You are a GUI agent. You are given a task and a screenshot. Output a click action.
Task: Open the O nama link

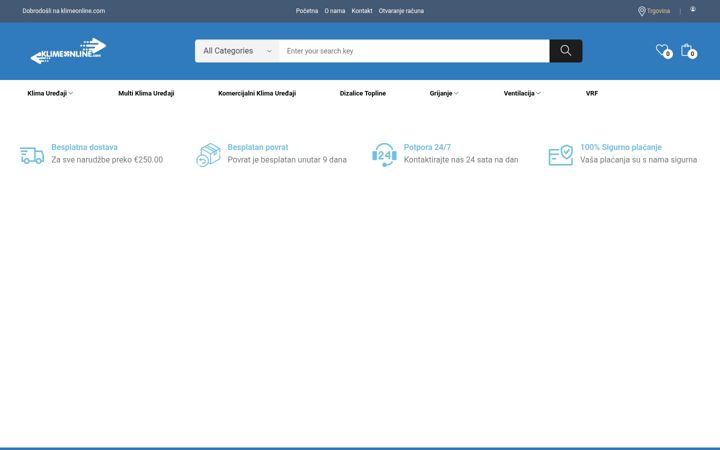point(335,11)
